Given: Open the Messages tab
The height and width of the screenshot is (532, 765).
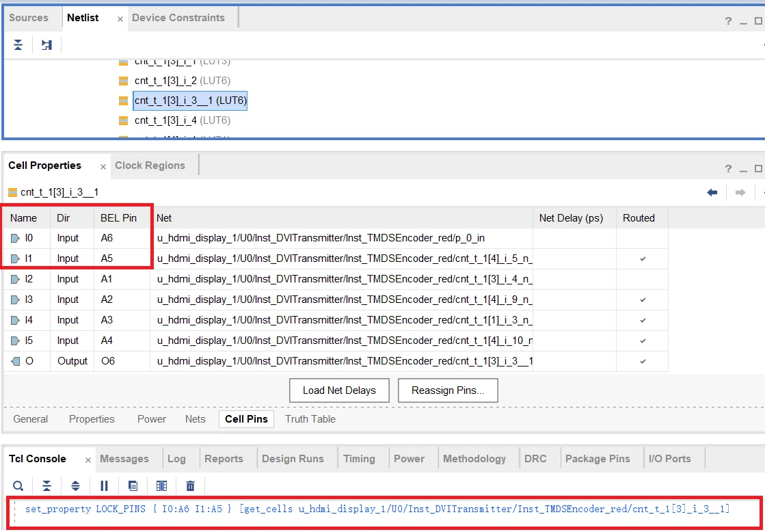Looking at the screenshot, I should [x=124, y=459].
